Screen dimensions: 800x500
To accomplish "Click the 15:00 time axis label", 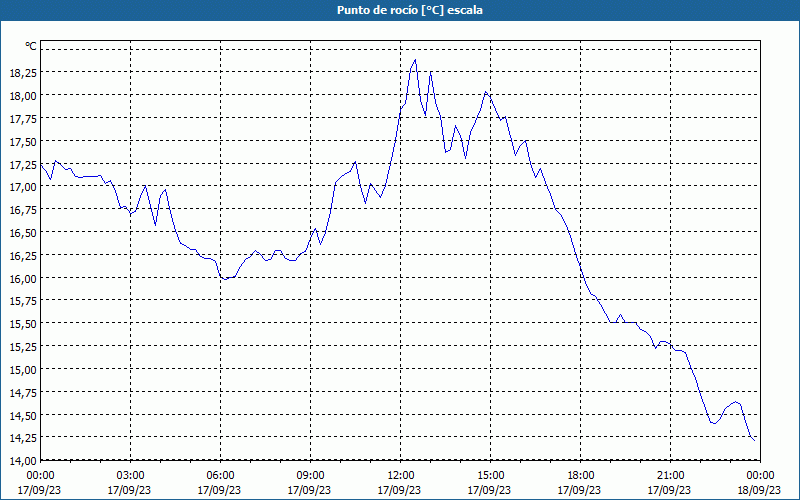I will 490,476.
